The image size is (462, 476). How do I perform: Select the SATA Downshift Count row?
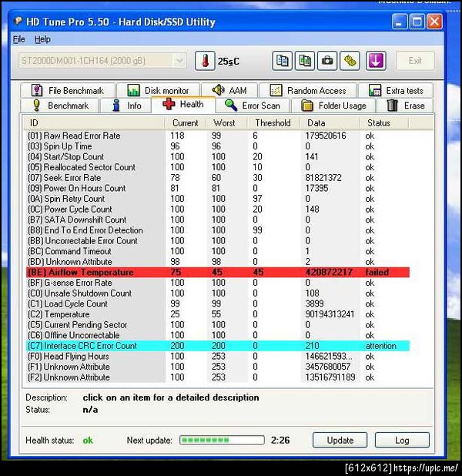[x=218, y=220]
